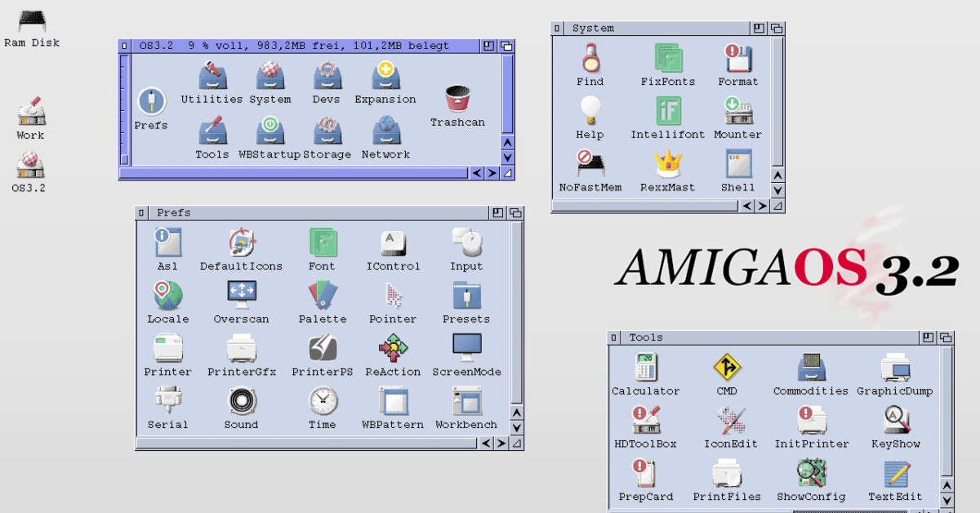Open Serial preferences icon

[x=167, y=401]
